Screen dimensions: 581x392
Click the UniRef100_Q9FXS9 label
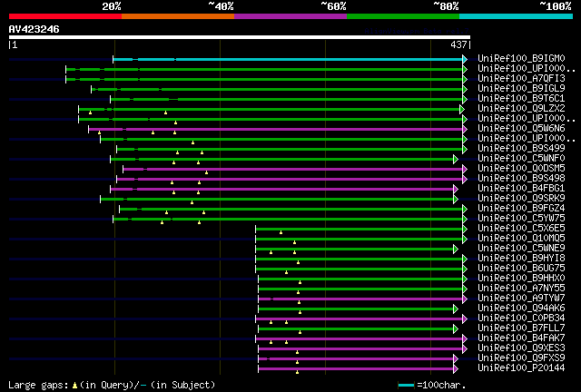[x=521, y=358]
